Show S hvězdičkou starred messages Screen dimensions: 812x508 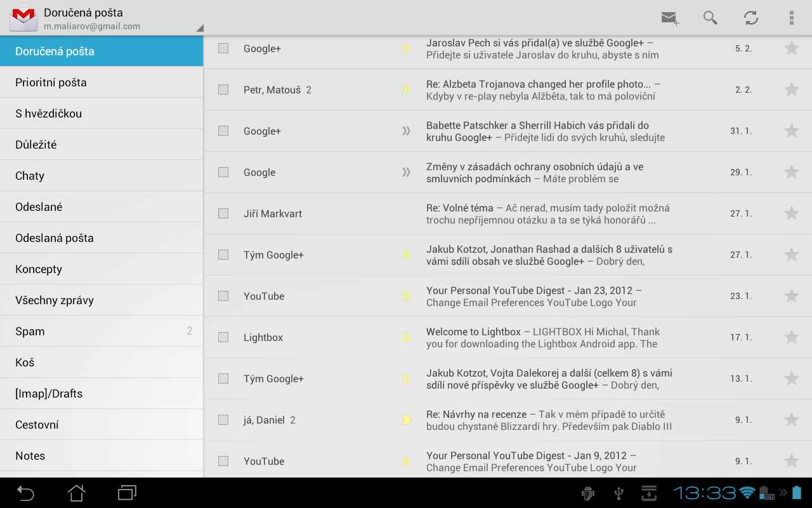101,114
